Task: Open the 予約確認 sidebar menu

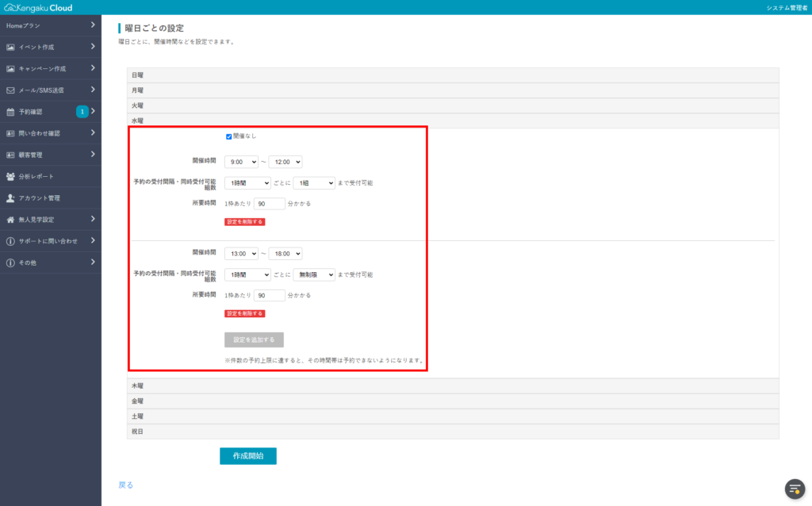Action: click(51, 112)
